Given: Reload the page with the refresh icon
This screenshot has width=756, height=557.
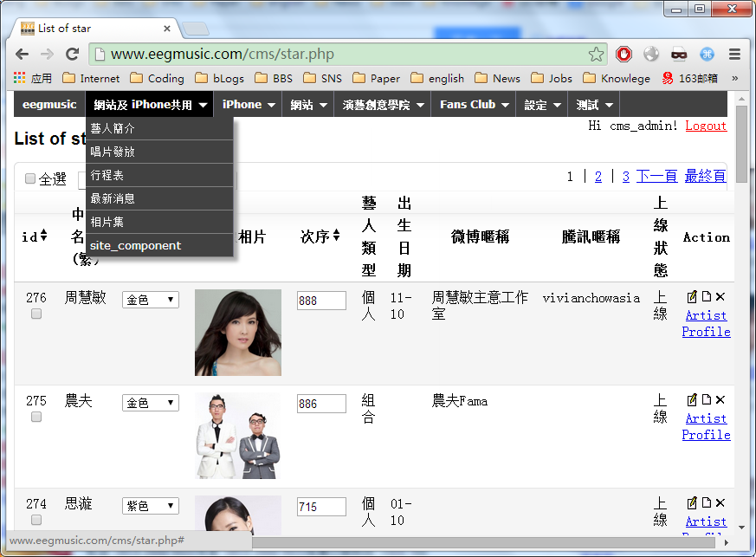Looking at the screenshot, I should pyautogui.click(x=73, y=54).
